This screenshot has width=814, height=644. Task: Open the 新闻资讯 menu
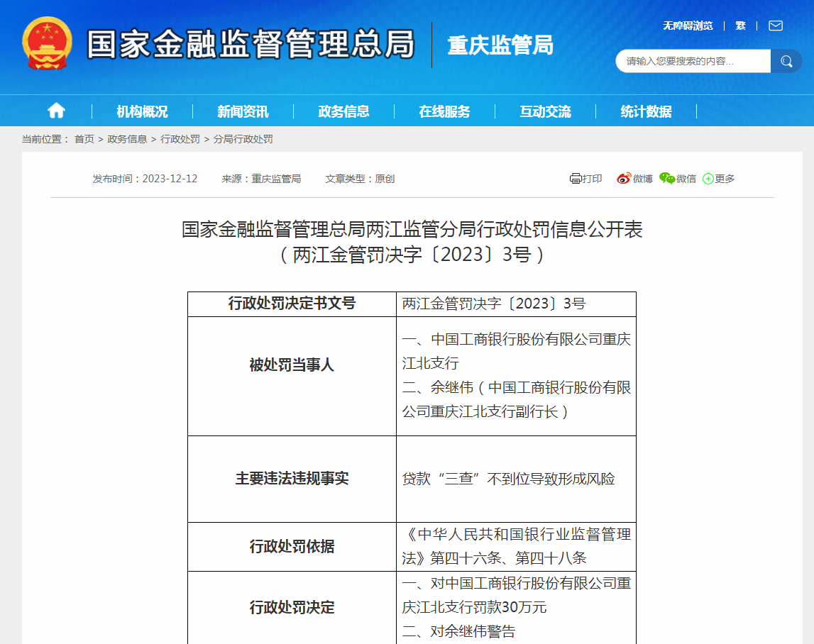(243, 111)
